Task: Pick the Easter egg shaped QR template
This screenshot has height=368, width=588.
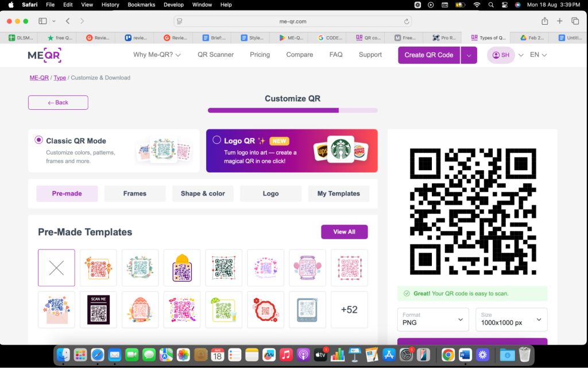Action: coord(140,309)
